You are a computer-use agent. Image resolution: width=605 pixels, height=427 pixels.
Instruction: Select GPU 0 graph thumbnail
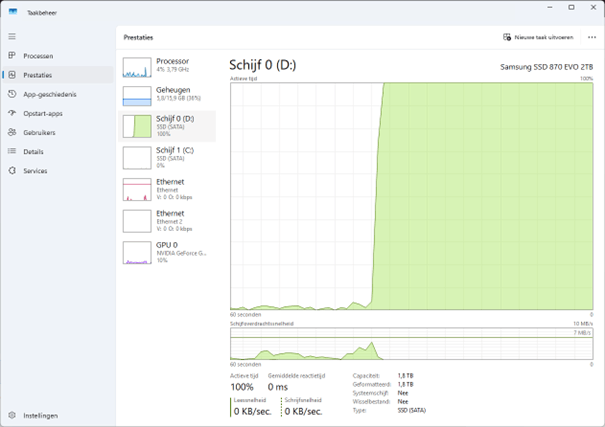[137, 253]
